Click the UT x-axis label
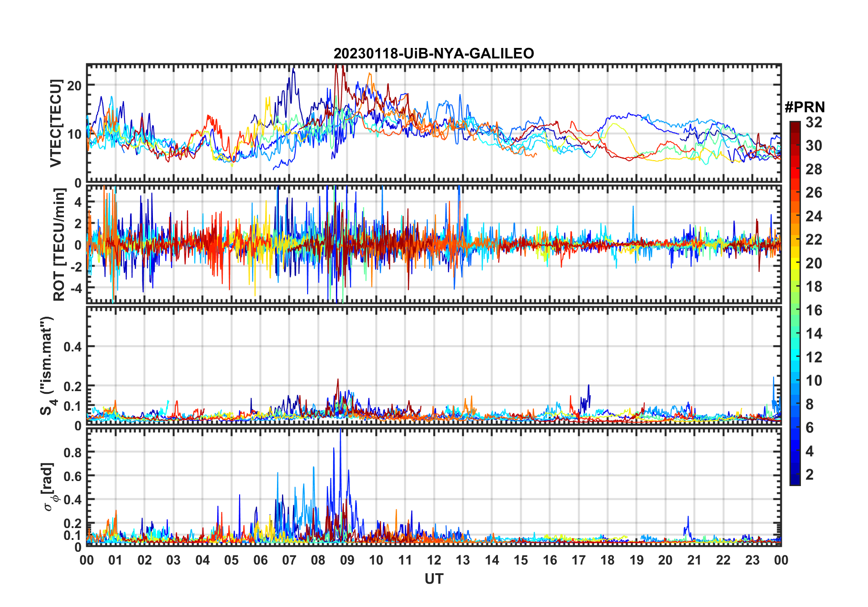This screenshot has width=868, height=607. pos(434,579)
